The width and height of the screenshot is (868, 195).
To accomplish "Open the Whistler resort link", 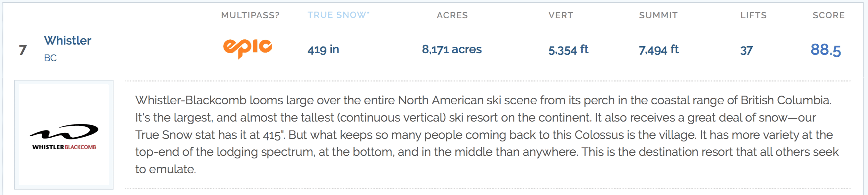I will coord(67,40).
